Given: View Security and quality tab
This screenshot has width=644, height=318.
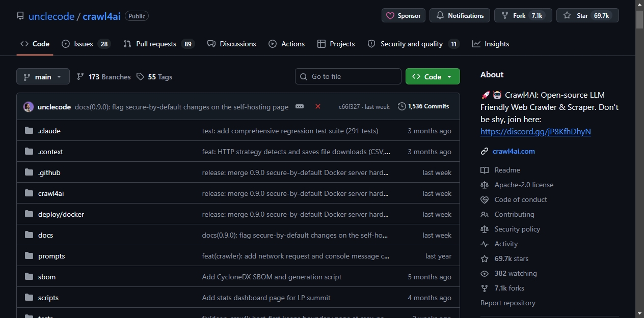Looking at the screenshot, I should 413,44.
